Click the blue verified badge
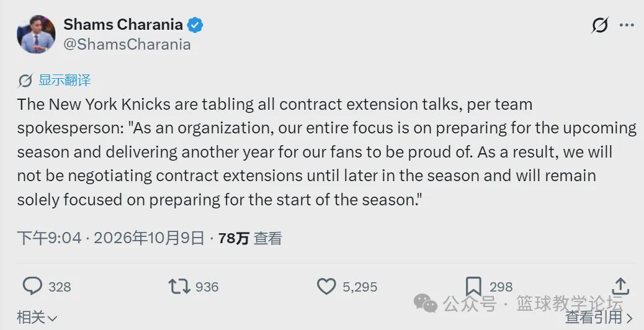 [195, 25]
